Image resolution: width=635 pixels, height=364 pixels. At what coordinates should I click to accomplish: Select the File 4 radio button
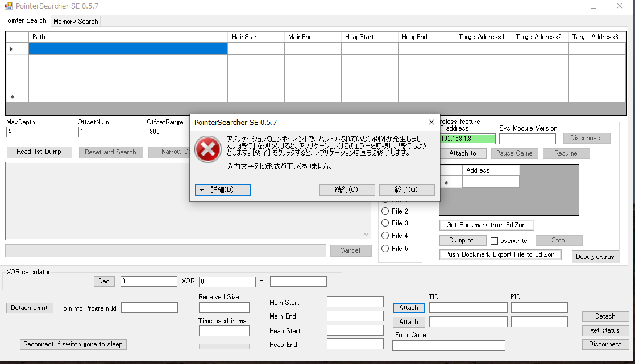[395, 236]
